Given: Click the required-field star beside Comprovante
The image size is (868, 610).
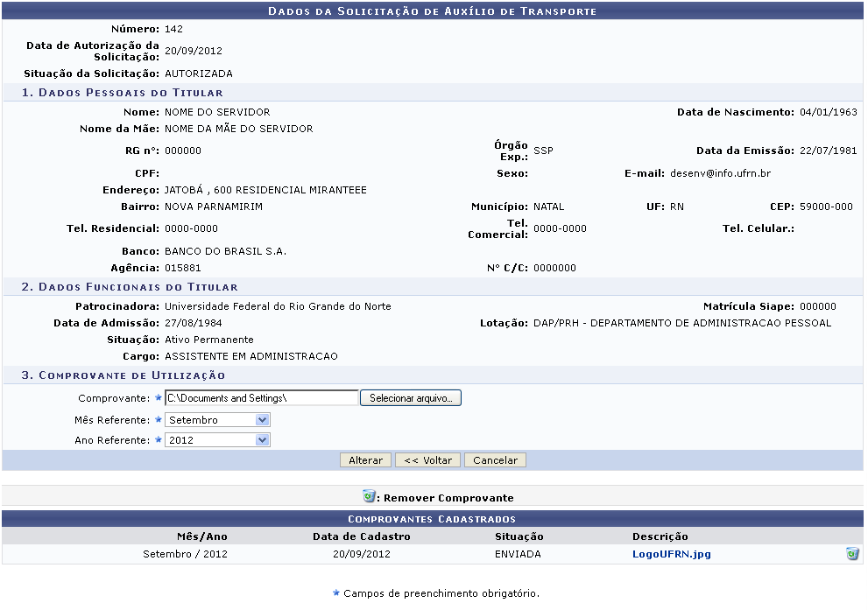Looking at the screenshot, I should 159,398.
